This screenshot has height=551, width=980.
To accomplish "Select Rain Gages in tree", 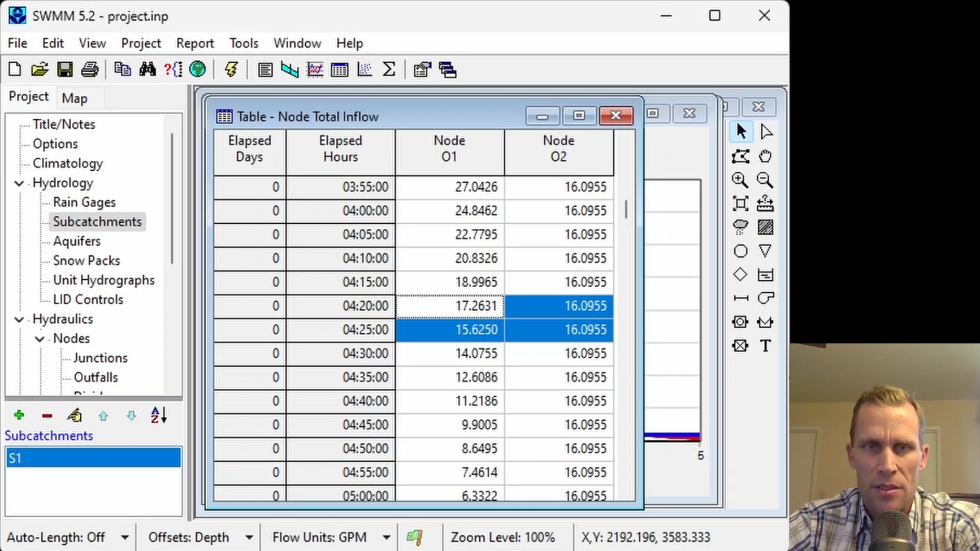I will click(84, 202).
